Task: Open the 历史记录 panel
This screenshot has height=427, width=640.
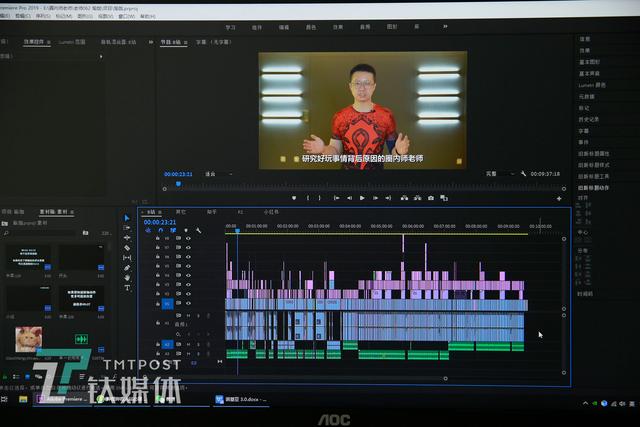Action: 589,119
